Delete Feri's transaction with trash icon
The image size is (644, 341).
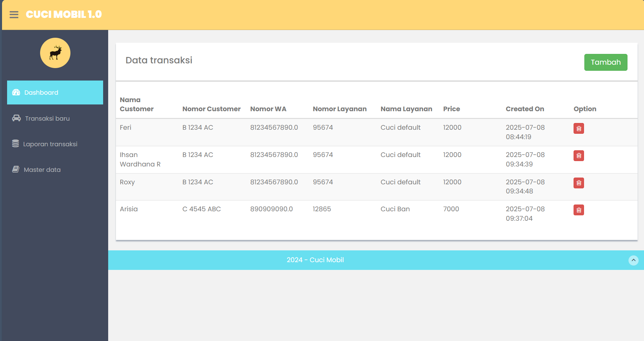tap(579, 128)
